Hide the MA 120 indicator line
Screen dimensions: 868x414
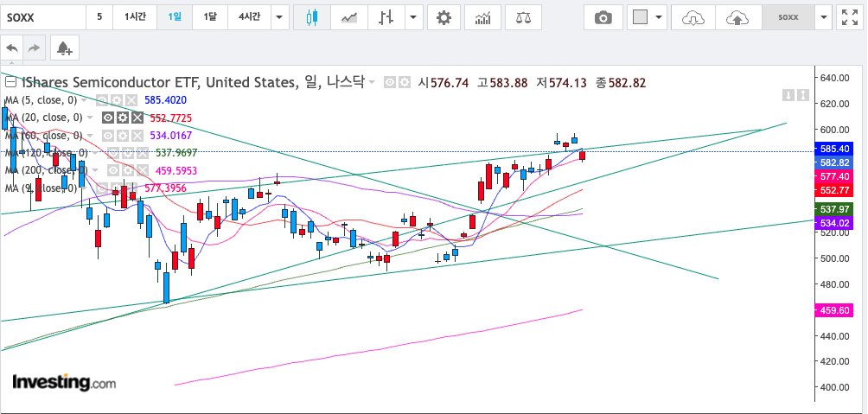[112, 153]
